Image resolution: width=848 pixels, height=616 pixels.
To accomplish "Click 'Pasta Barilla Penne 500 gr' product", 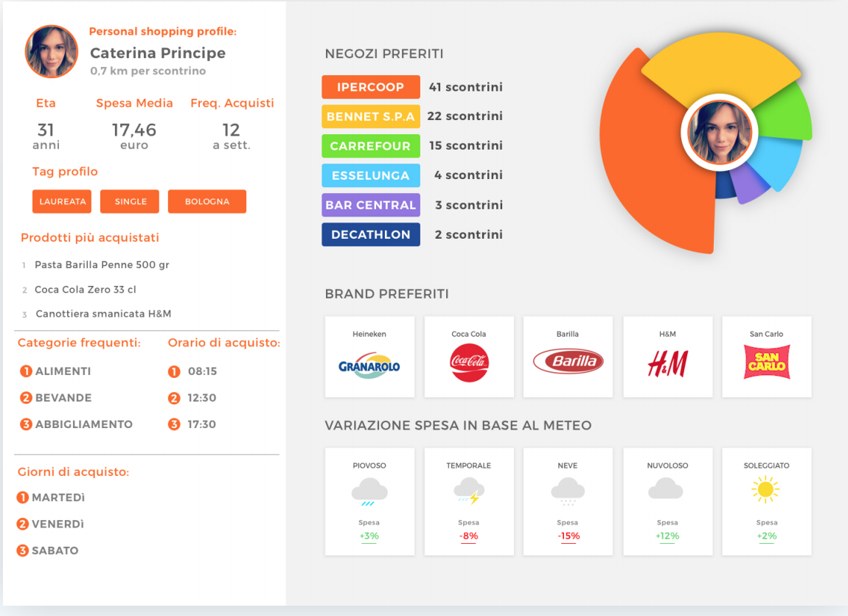I will 102,265.
